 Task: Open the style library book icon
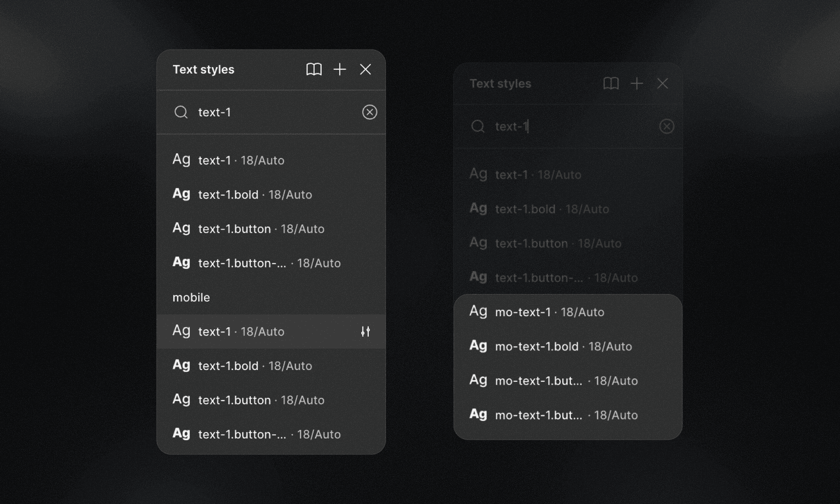pos(314,69)
